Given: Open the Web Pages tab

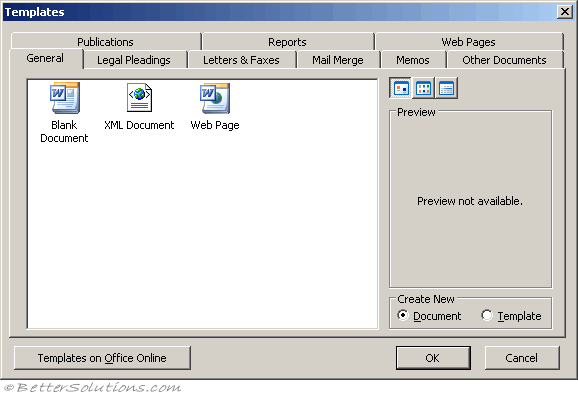Looking at the screenshot, I should 469,42.
